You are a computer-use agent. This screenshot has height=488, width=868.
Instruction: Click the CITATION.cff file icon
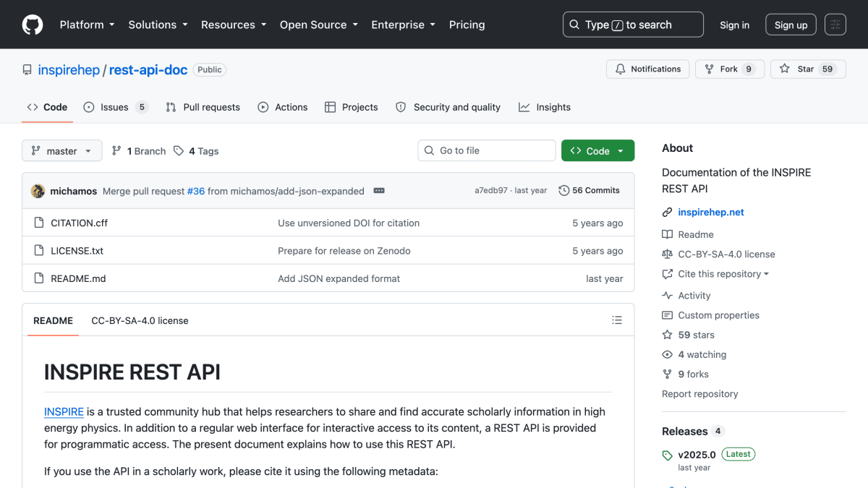click(39, 223)
